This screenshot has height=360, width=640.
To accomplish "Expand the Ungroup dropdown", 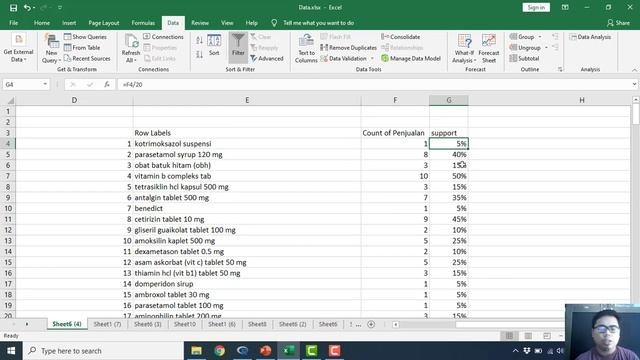I will pos(546,48).
